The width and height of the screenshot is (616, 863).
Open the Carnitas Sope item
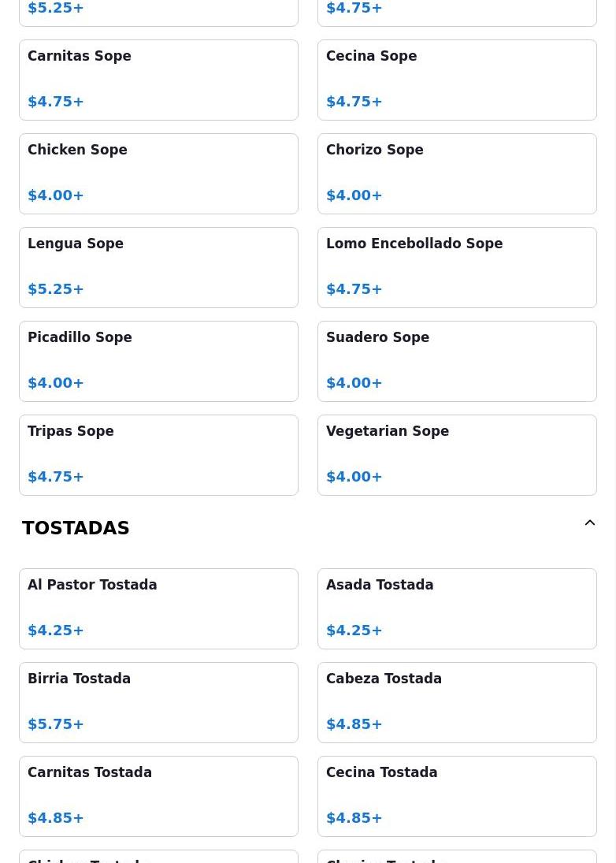[x=158, y=80]
